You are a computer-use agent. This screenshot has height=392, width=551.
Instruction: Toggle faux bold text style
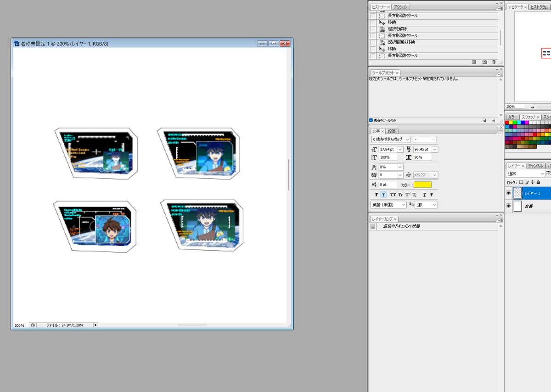(x=377, y=195)
